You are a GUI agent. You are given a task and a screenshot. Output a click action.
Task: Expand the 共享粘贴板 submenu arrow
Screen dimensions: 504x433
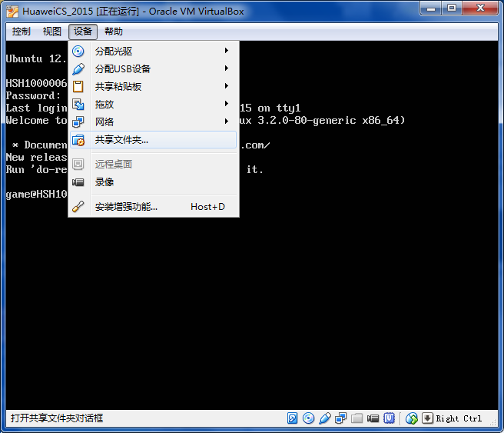[227, 86]
